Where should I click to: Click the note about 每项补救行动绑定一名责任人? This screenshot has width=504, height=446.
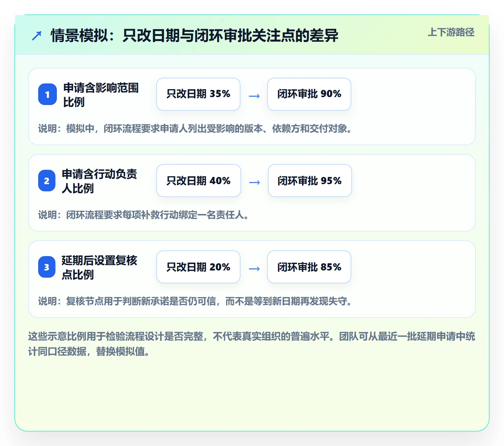tap(144, 215)
